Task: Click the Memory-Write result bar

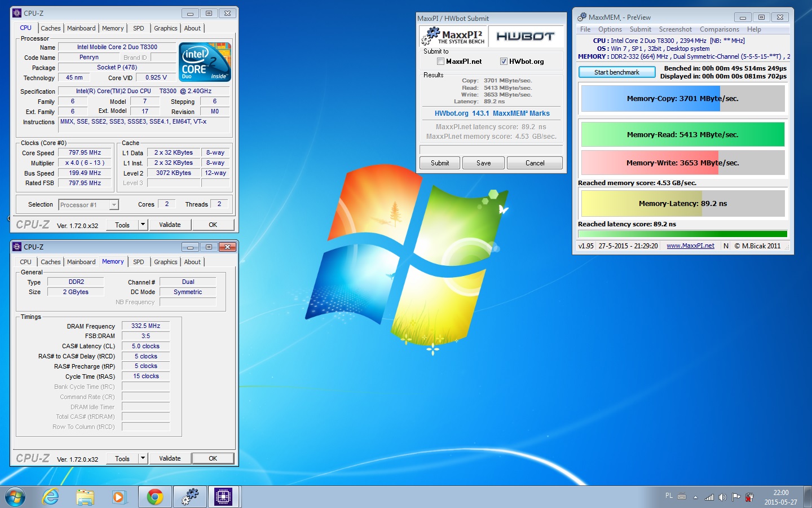Action: [683, 163]
